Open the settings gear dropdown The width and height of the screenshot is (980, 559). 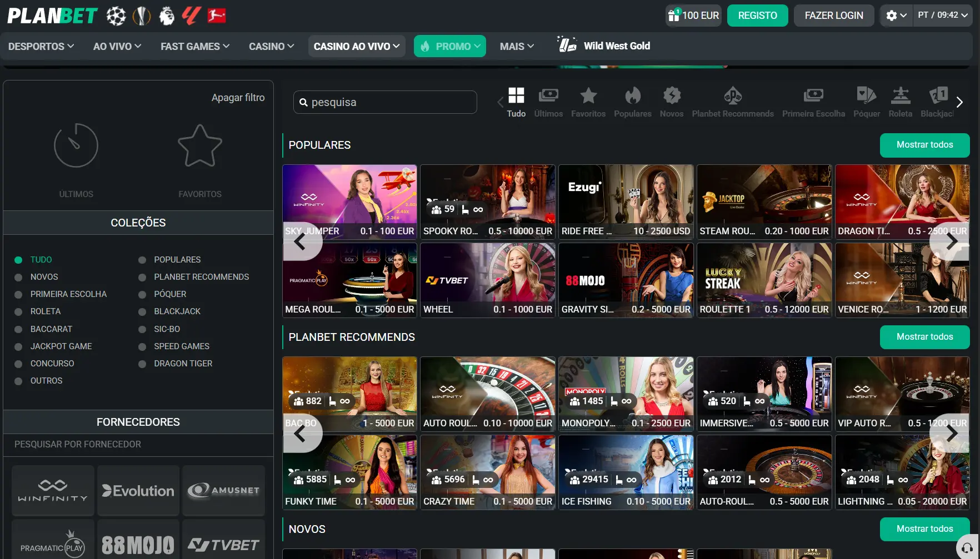point(896,16)
